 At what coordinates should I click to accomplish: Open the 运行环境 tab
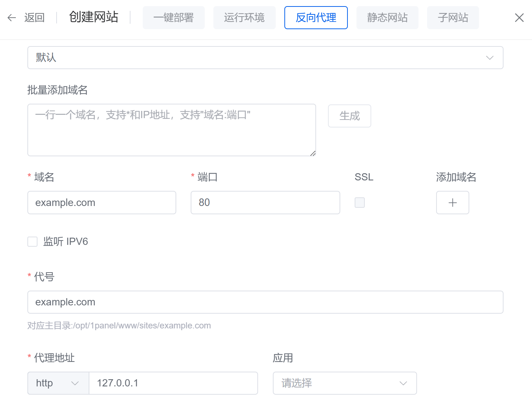244,18
